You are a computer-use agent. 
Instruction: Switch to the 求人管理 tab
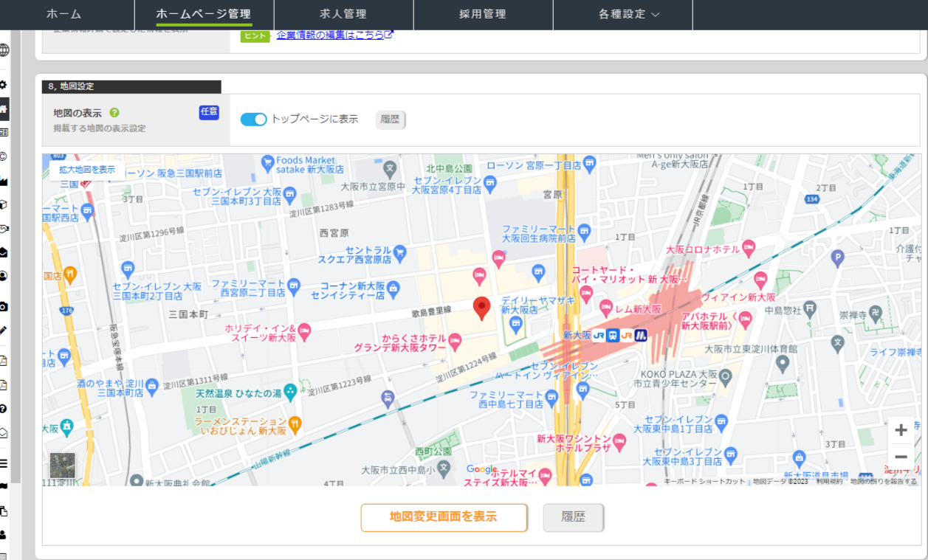pos(343,14)
